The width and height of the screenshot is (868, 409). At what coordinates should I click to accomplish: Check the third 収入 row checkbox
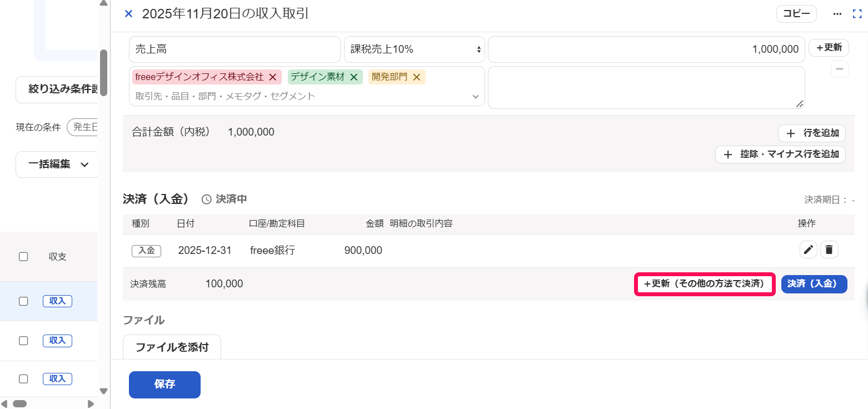click(x=23, y=379)
